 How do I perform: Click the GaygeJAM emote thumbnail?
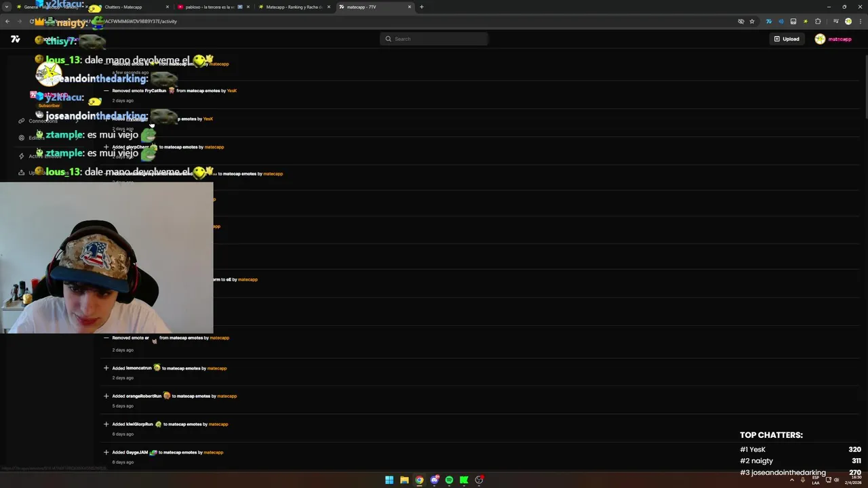point(153,452)
